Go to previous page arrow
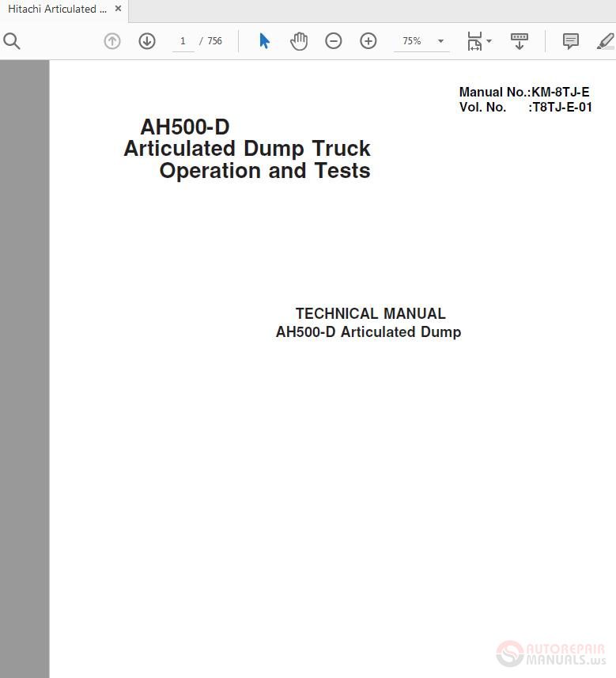Image resolution: width=616 pixels, height=678 pixels. click(x=112, y=41)
